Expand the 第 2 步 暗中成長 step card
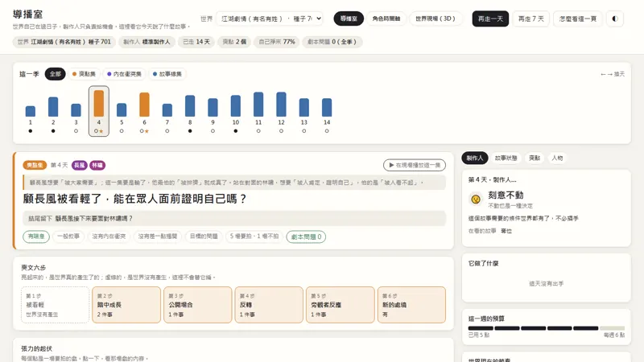This screenshot has width=644, height=362. (126, 305)
